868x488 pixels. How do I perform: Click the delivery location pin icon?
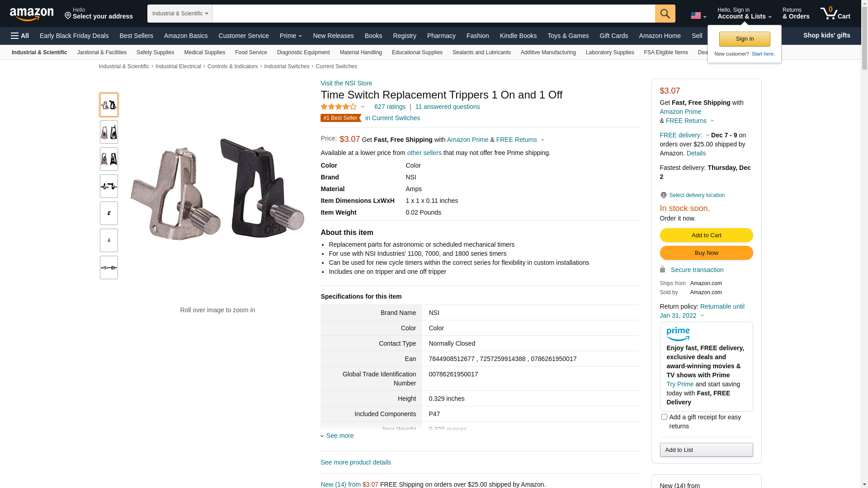pos(663,195)
